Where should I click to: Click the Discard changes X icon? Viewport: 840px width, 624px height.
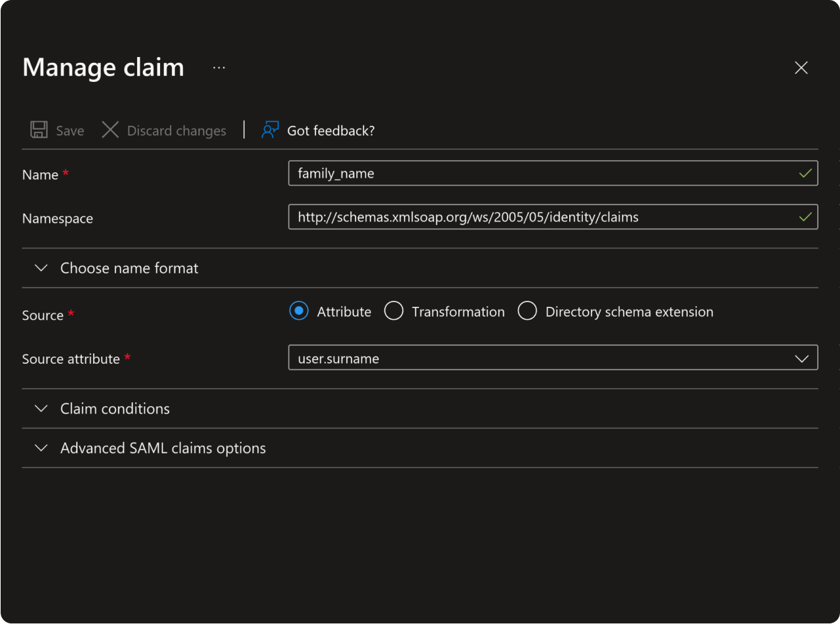point(110,130)
